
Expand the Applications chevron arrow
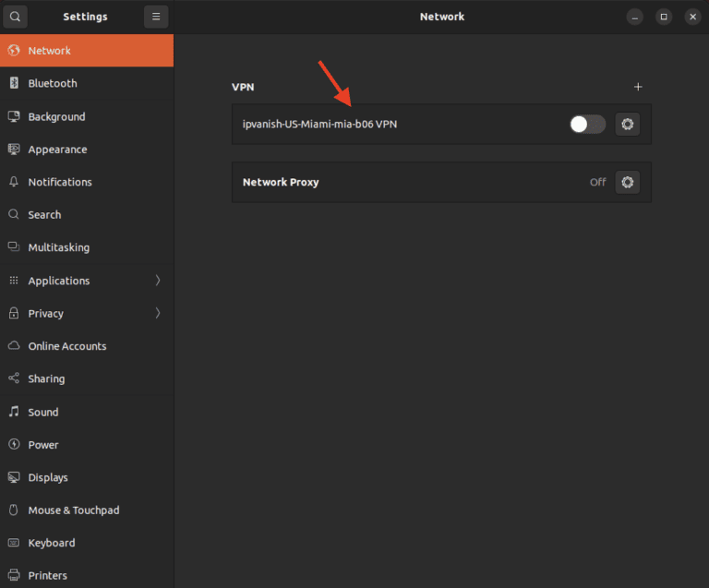(158, 281)
